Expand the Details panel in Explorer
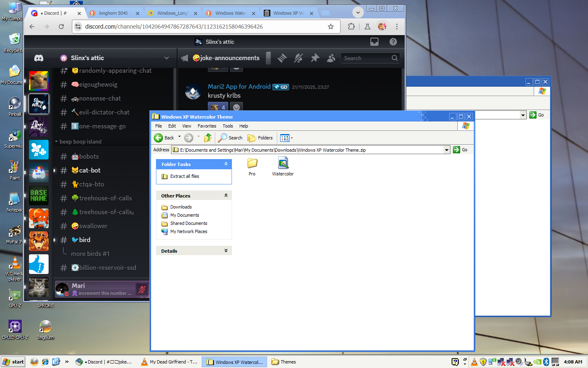This screenshot has width=588, height=368. [226, 251]
